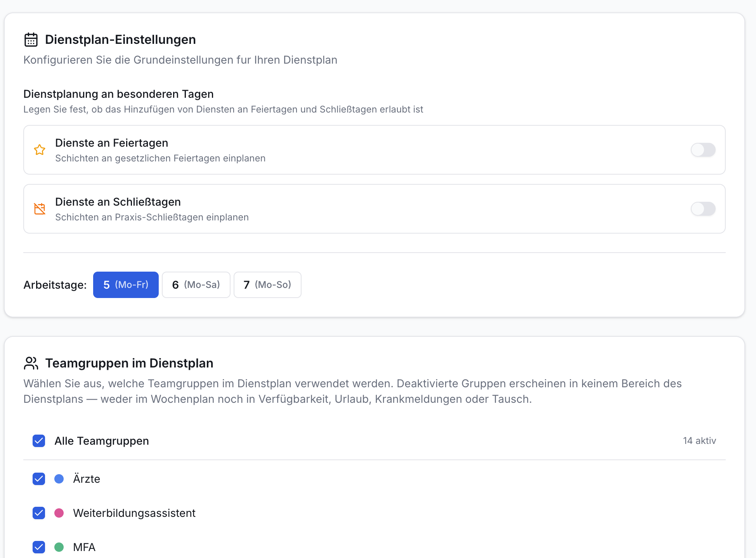The image size is (756, 558).
Task: Click the Teamgruppen im Dienstplan heading
Action: (129, 363)
